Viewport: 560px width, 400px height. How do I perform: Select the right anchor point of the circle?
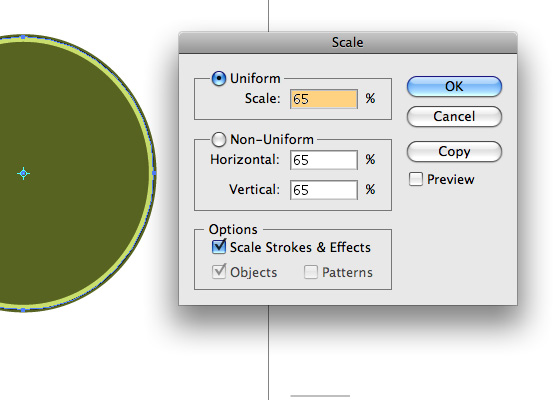[x=154, y=173]
